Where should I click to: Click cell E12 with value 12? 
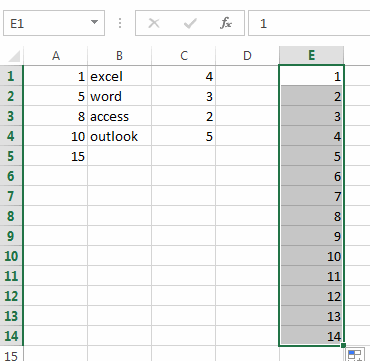(311, 296)
